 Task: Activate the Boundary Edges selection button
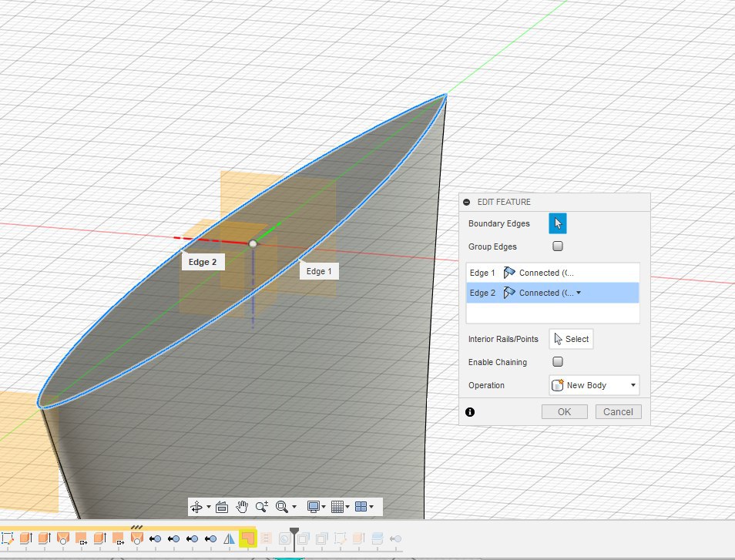(x=557, y=223)
